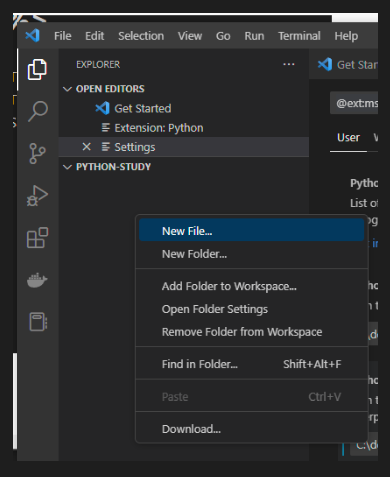This screenshot has height=477, width=390.
Task: Switch to the User settings tab
Action: click(348, 138)
